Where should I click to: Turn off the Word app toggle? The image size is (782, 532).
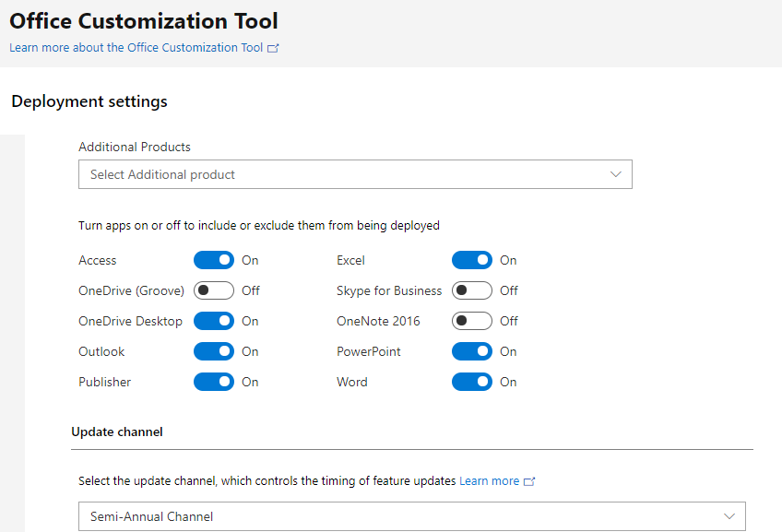471,382
